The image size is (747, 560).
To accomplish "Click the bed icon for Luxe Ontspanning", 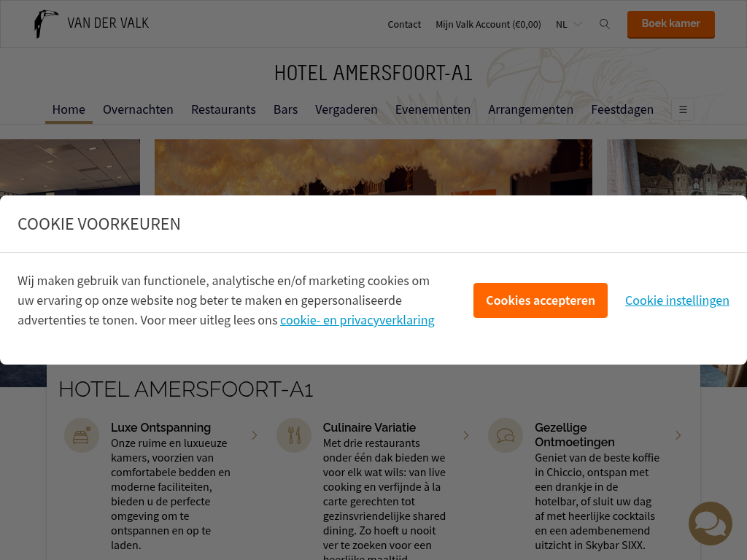I will coord(82,435).
